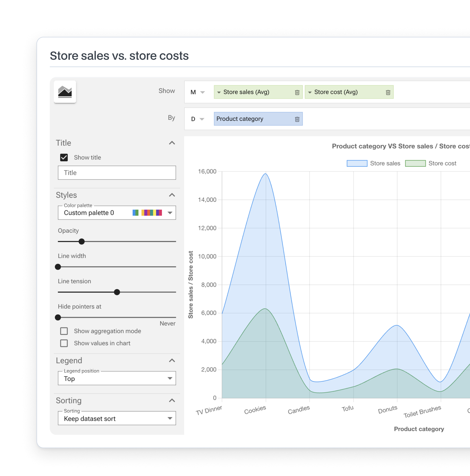
Task: Open the Legend position dropdown
Action: [x=117, y=378]
